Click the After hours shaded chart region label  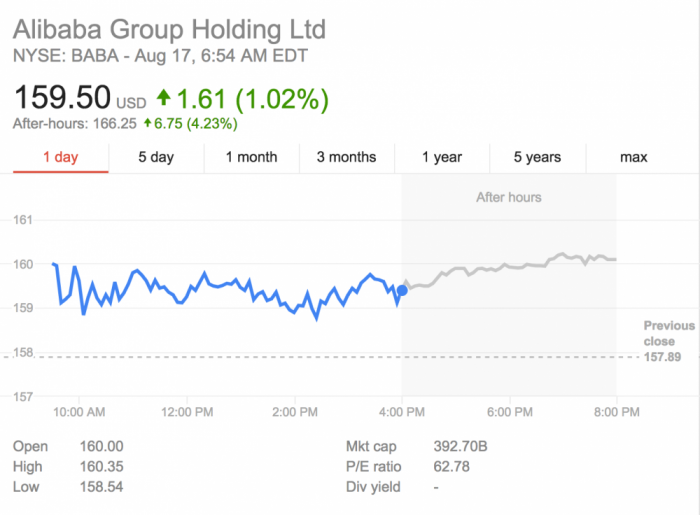[508, 197]
